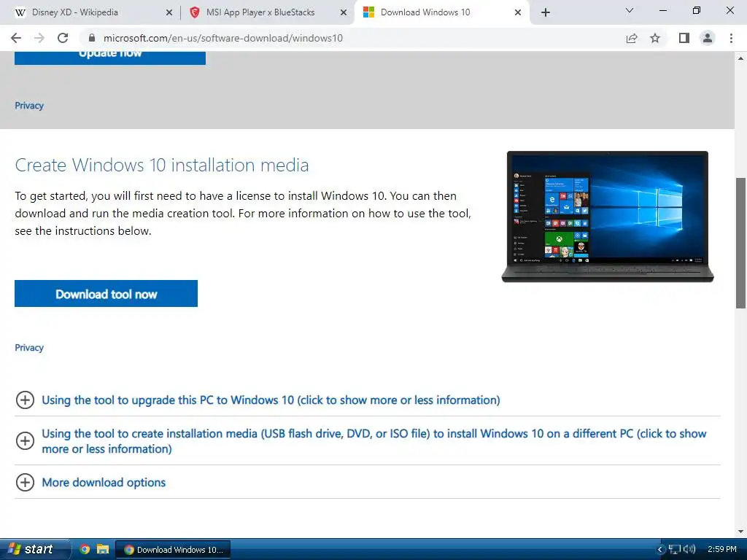747x560 pixels.
Task: View site security padlock info
Action: click(92, 38)
